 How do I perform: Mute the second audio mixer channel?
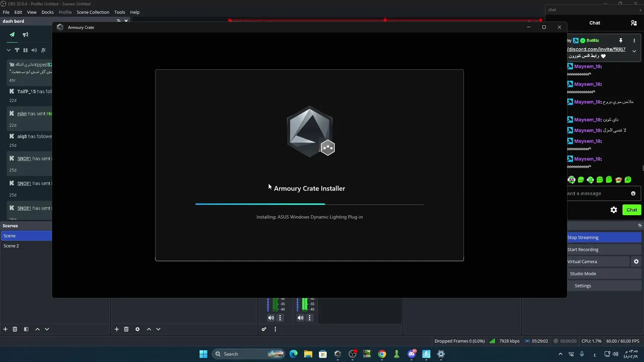pyautogui.click(x=300, y=318)
